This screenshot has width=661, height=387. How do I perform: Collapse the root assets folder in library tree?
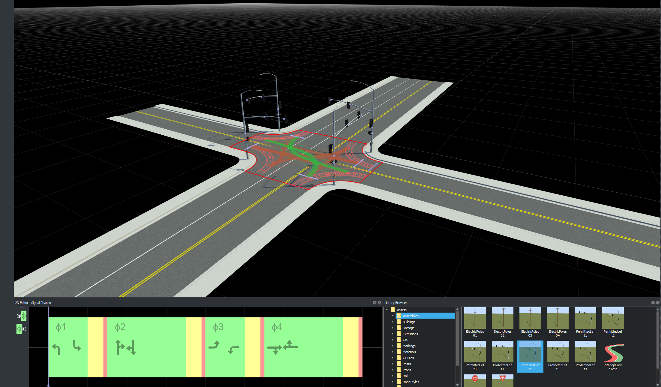(x=387, y=309)
